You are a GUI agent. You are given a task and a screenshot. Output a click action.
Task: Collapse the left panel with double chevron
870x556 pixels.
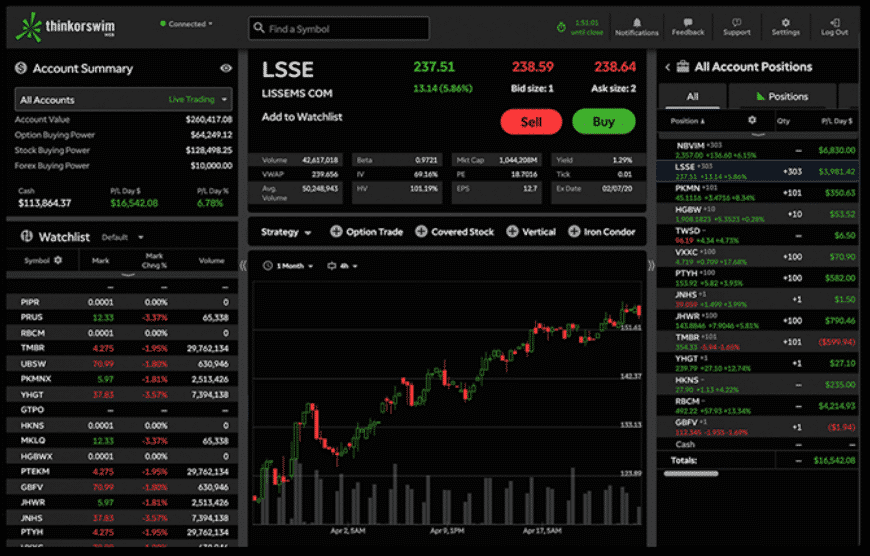pos(243,266)
